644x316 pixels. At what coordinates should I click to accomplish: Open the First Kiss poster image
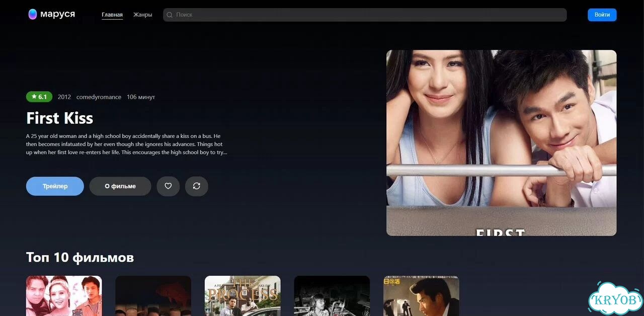tap(501, 143)
